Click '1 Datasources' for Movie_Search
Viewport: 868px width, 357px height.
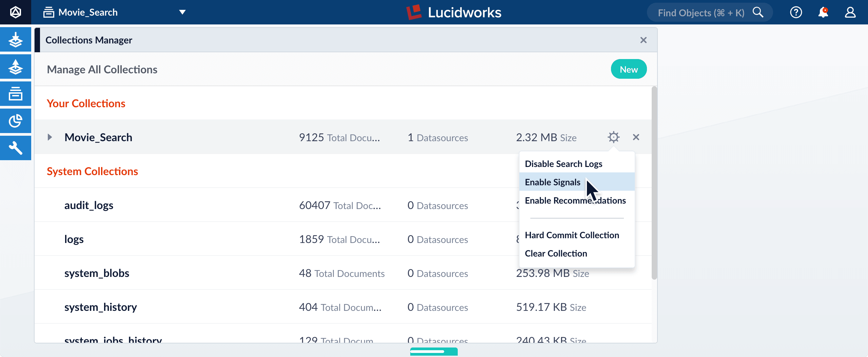438,137
